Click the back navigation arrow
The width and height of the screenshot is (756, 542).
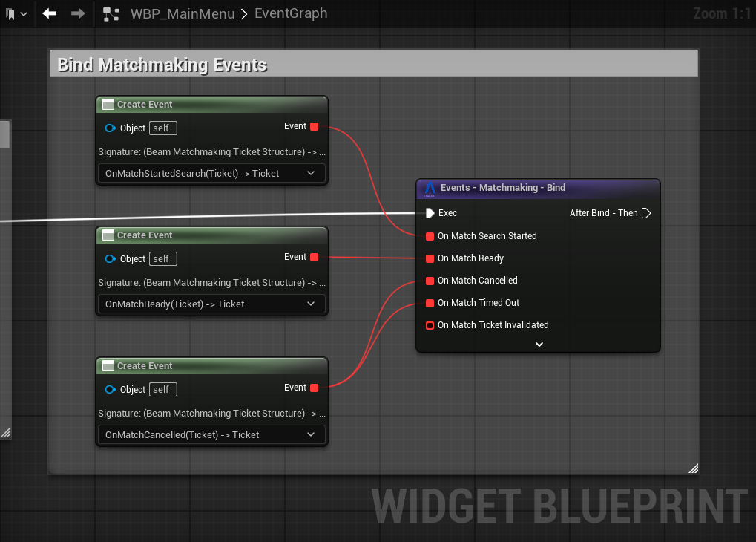point(50,13)
